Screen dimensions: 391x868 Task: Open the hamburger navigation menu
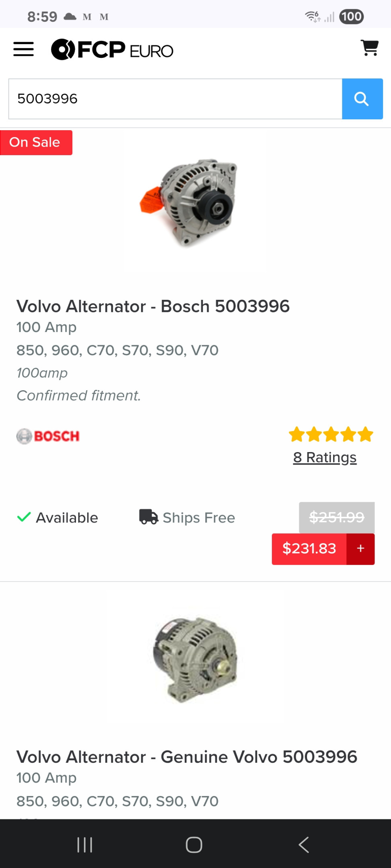point(23,49)
